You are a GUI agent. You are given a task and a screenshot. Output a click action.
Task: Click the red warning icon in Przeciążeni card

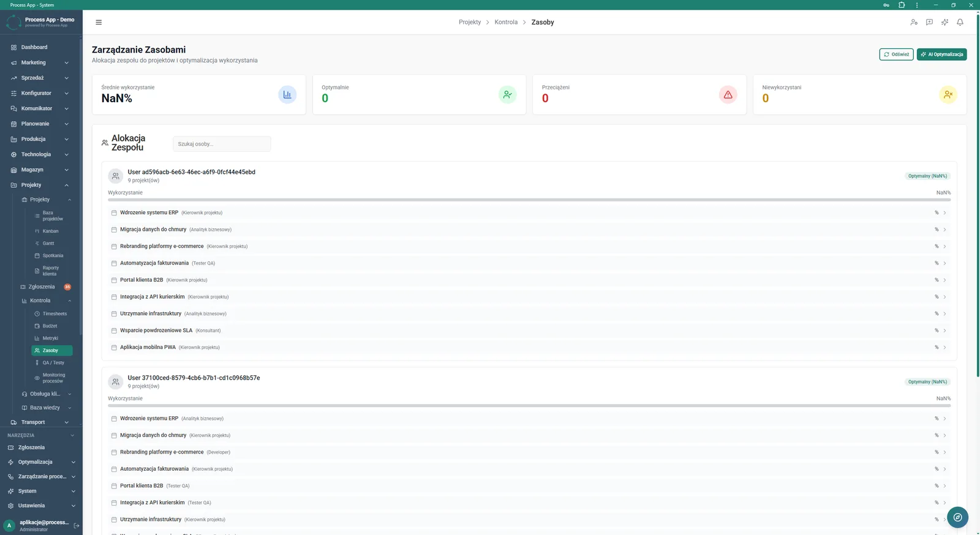tap(728, 94)
